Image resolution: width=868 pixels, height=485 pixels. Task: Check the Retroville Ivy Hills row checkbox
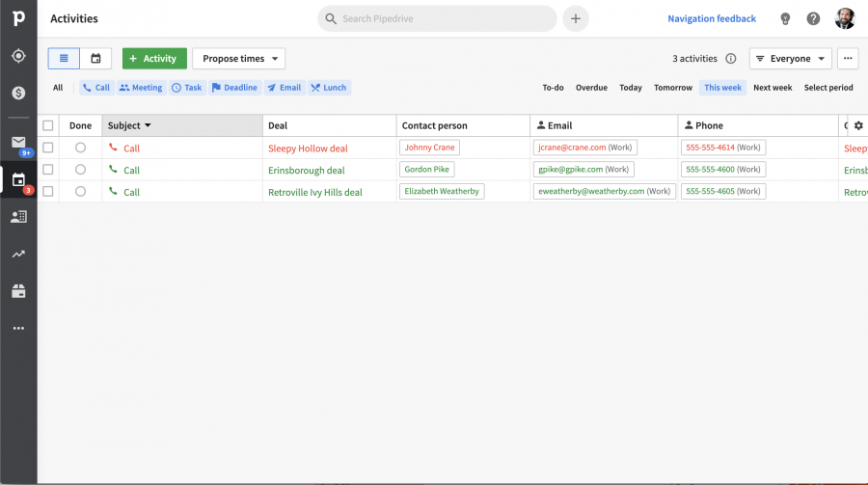click(x=48, y=191)
